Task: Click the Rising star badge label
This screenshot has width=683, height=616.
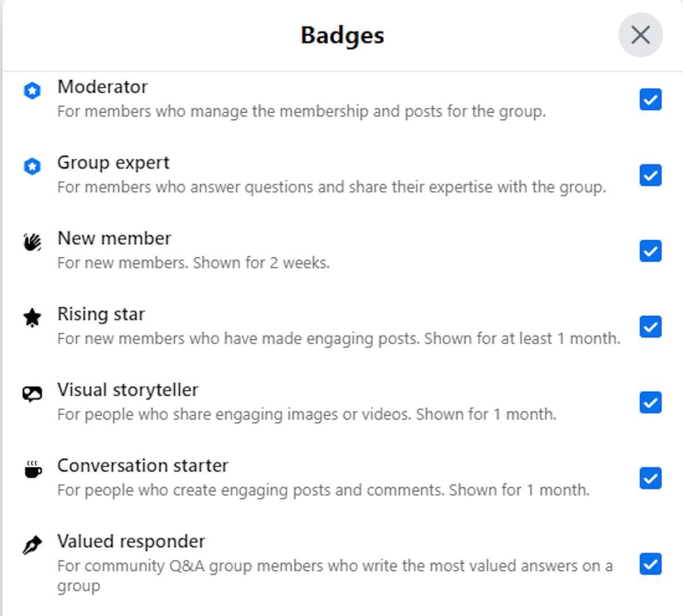Action: (101, 314)
